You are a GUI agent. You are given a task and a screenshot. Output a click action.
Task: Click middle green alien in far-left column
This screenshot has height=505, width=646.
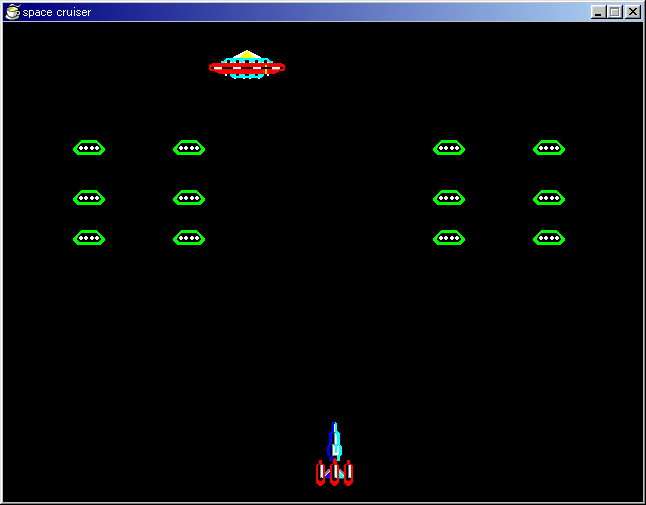[89, 198]
